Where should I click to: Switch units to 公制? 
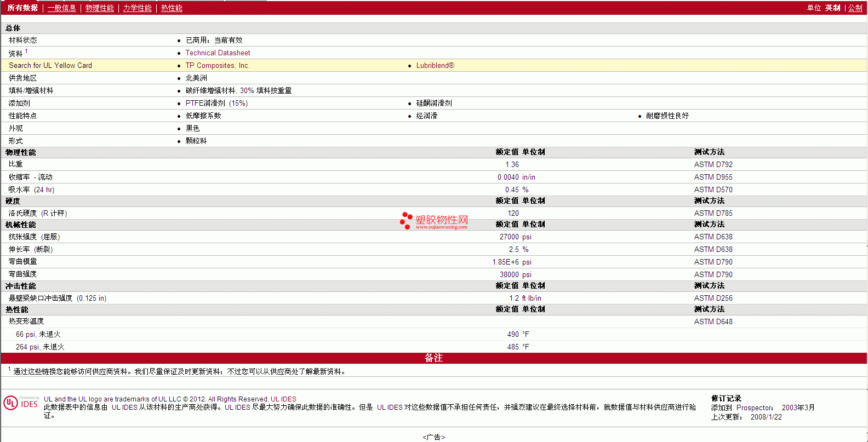tap(855, 8)
